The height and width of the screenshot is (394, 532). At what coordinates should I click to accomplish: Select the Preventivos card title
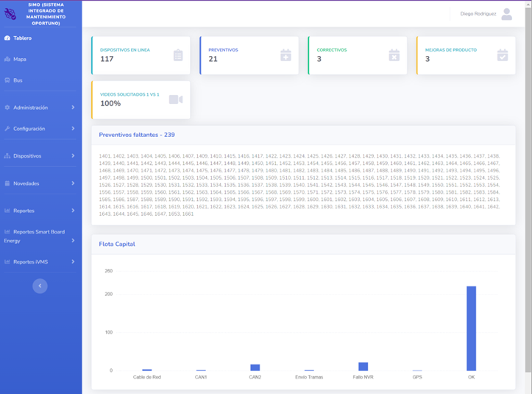[x=223, y=50]
